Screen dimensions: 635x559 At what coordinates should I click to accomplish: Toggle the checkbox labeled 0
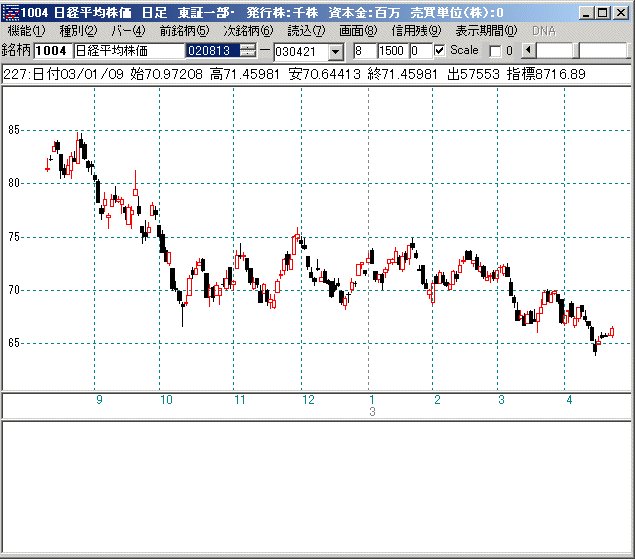click(x=495, y=51)
